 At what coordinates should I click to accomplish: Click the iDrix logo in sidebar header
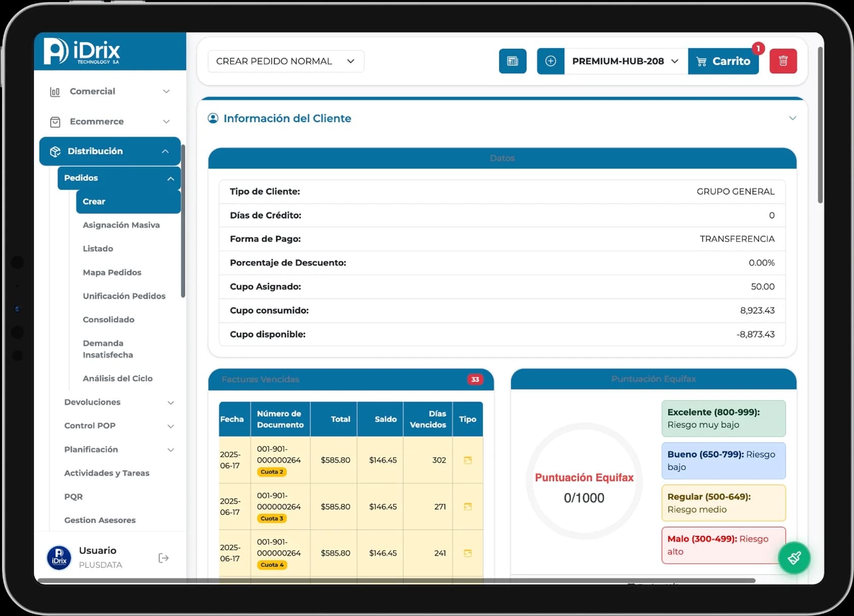pyautogui.click(x=82, y=51)
